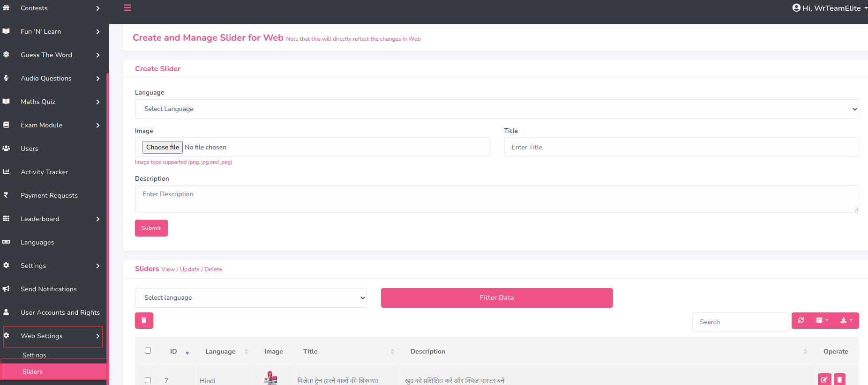
Task: Open the export data download icon
Action: point(846,320)
